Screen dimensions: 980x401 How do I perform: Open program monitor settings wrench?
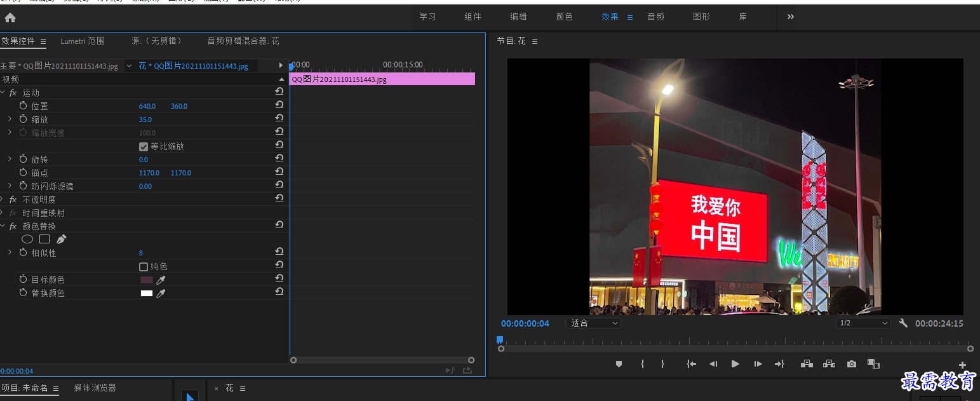pyautogui.click(x=903, y=323)
